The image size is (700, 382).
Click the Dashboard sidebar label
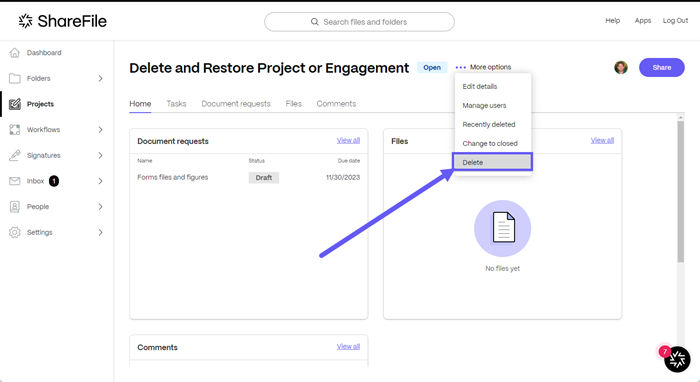(44, 53)
